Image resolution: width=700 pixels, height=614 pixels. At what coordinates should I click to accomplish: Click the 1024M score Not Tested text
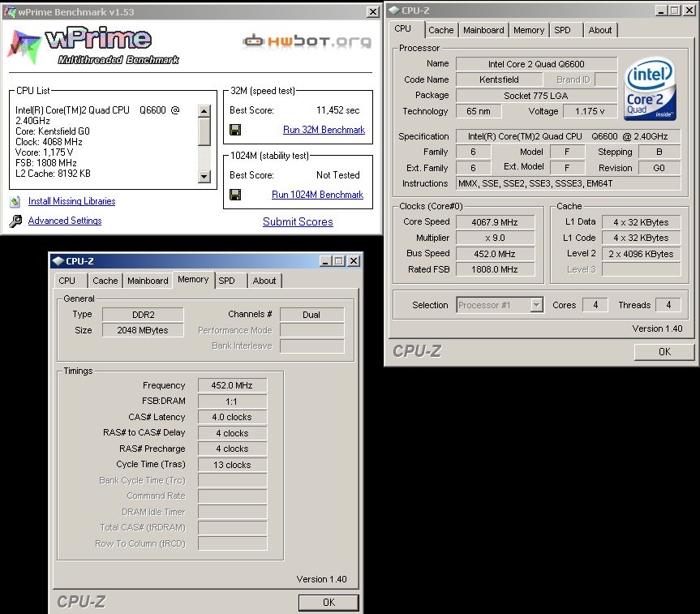click(338, 175)
